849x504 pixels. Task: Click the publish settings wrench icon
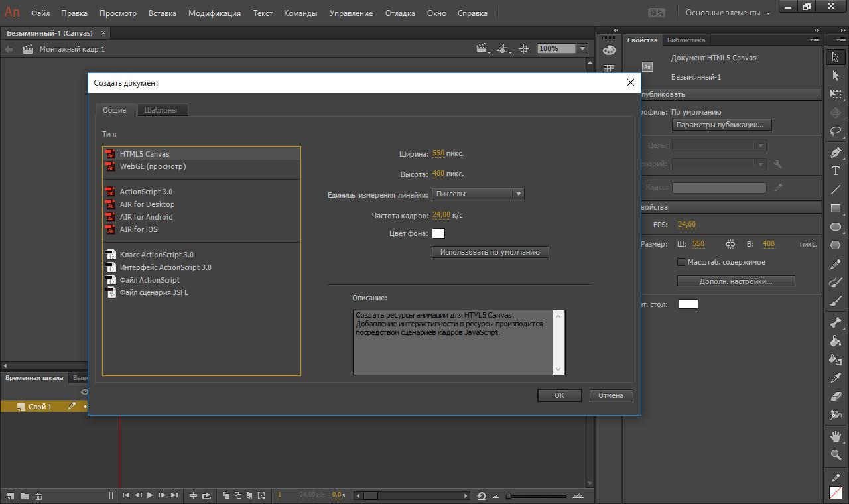777,164
